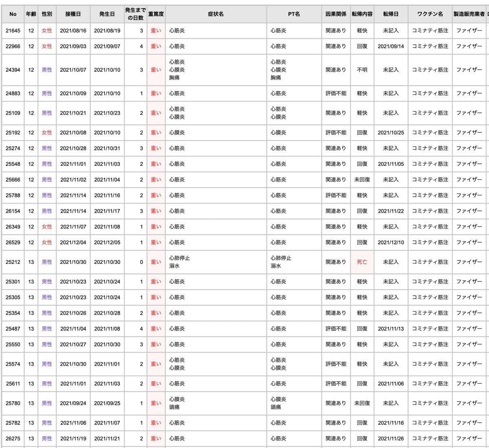Select record number 25548
The width and height of the screenshot is (489, 448).
coord(13,164)
